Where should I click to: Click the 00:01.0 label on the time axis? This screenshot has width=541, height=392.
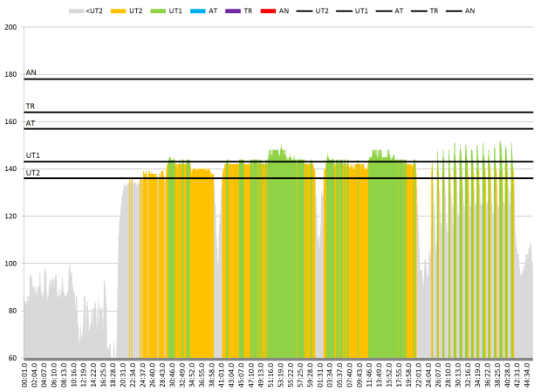pos(25,375)
